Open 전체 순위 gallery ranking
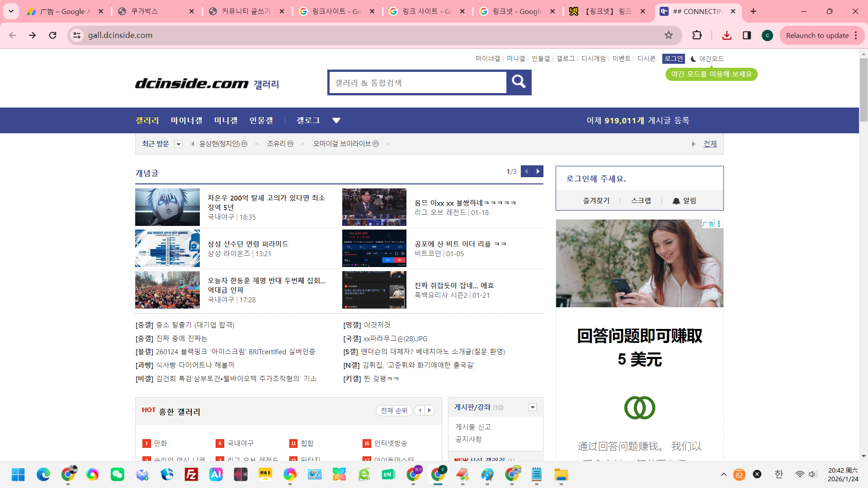The height and width of the screenshot is (488, 868). pos(394,410)
